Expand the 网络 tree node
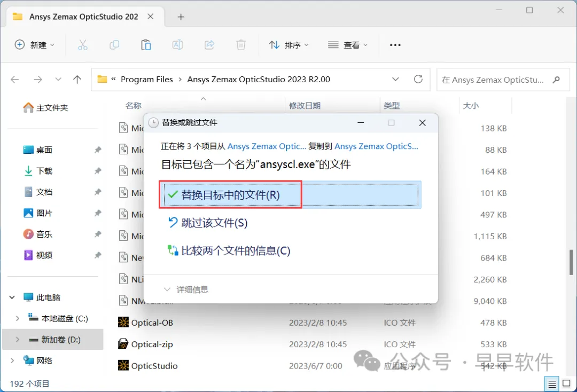This screenshot has height=392, width=577. (12, 360)
